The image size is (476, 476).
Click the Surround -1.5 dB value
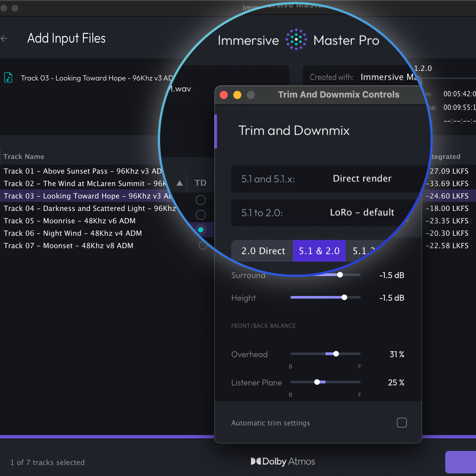tap(392, 275)
